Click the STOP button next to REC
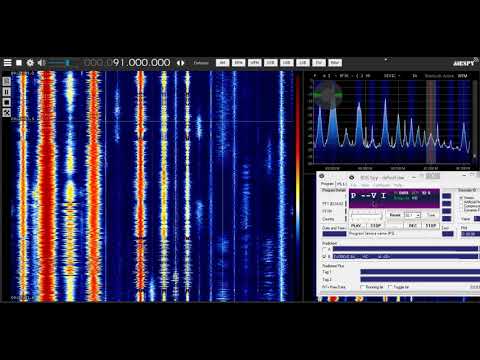This screenshot has height=360, width=480. 431,226
